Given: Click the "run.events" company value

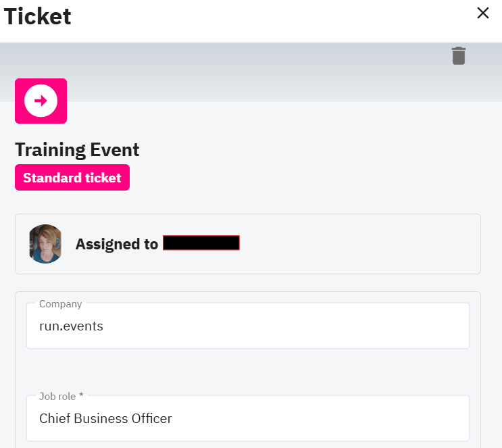Looking at the screenshot, I should click(x=71, y=327).
